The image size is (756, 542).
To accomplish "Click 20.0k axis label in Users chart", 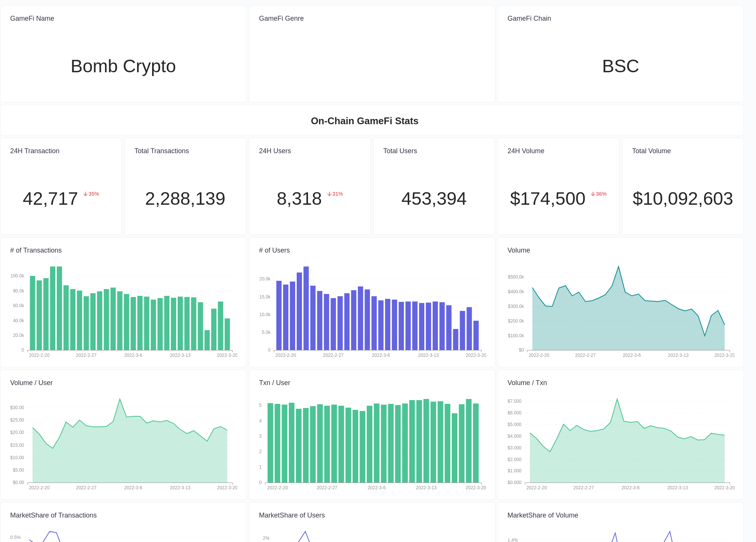I will click(x=265, y=279).
